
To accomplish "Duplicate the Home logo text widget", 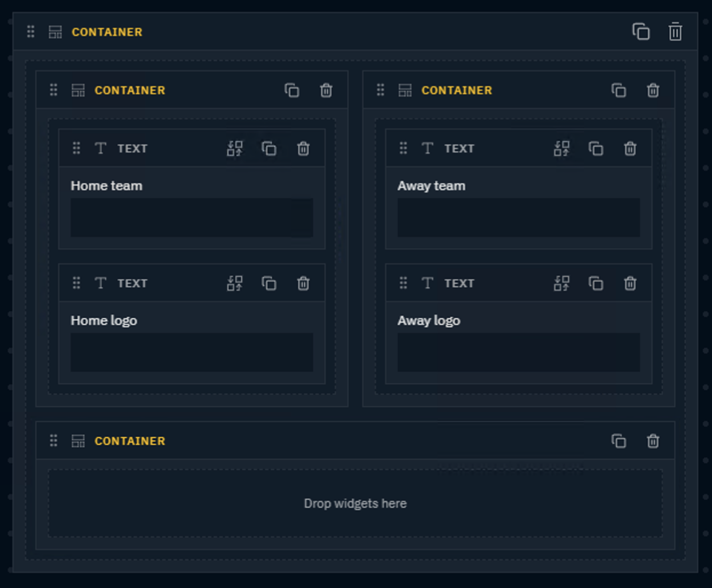I will click(x=269, y=283).
